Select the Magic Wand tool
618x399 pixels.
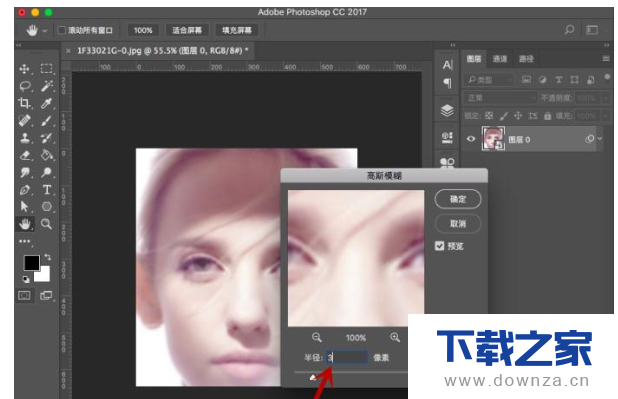[47, 86]
